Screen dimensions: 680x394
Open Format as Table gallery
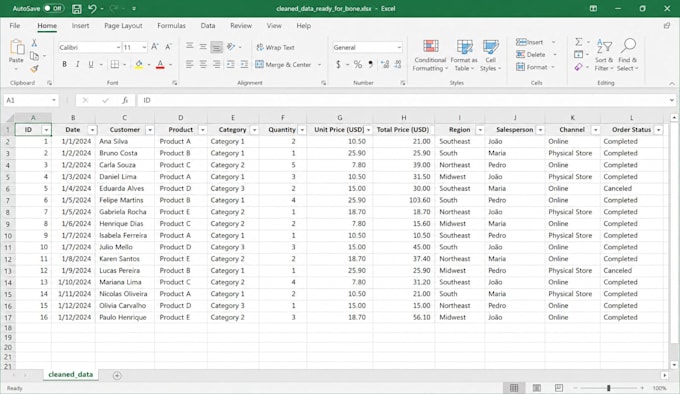click(x=464, y=55)
